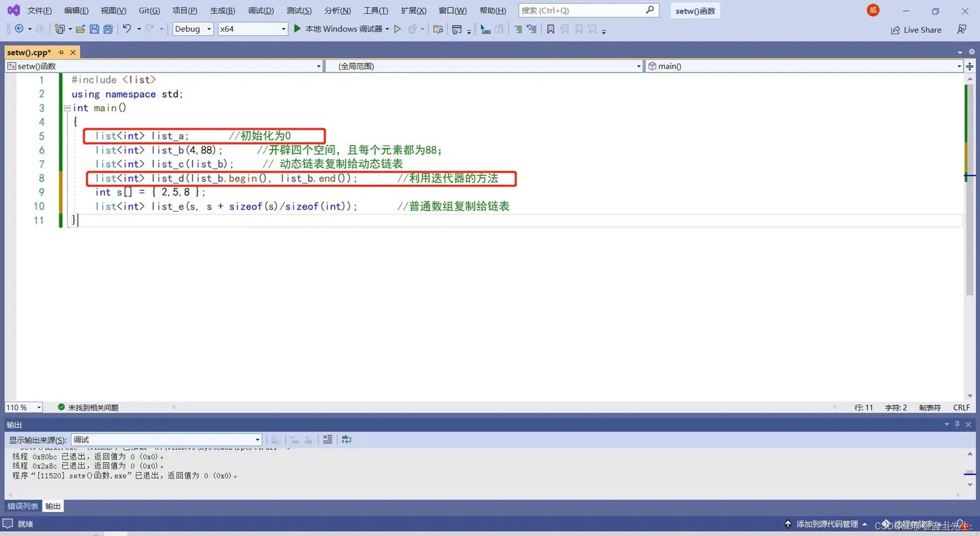This screenshot has width=980, height=536.
Task: Close the output panel with the X
Action: click(x=969, y=425)
